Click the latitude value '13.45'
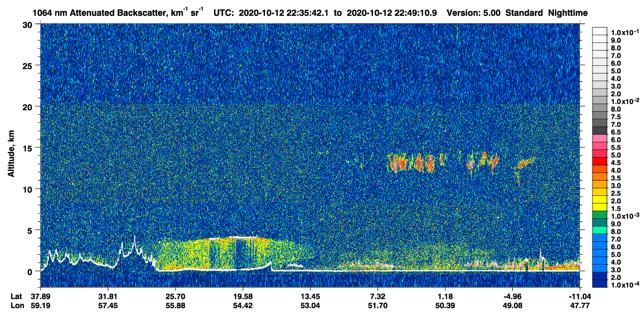The image size is (644, 330). click(x=310, y=296)
